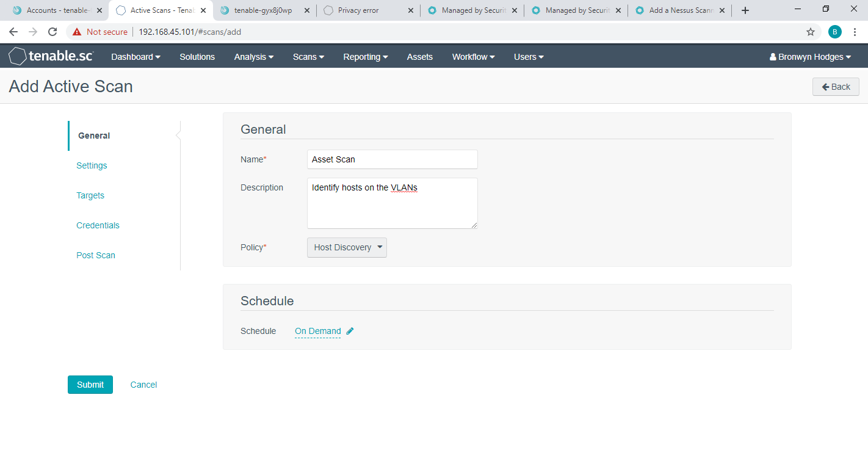Go to Solutions in the navigation bar
868x464 pixels.
click(x=197, y=57)
